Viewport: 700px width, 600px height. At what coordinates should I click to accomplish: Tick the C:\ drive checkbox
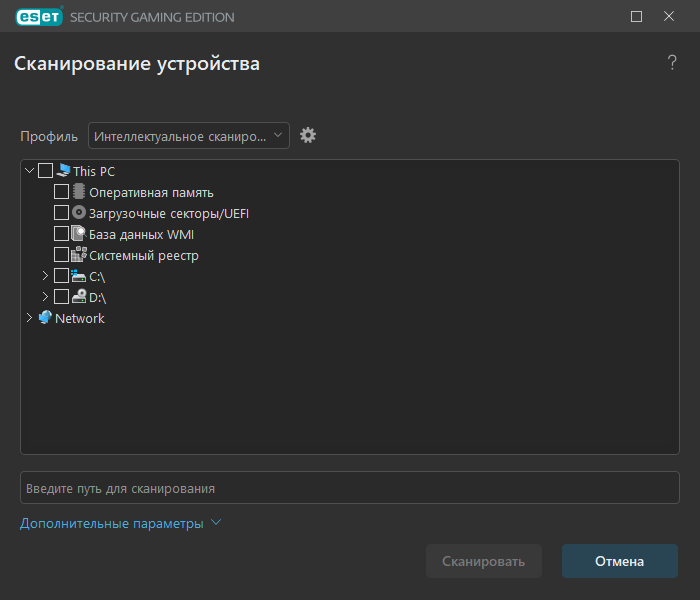pyautogui.click(x=61, y=275)
